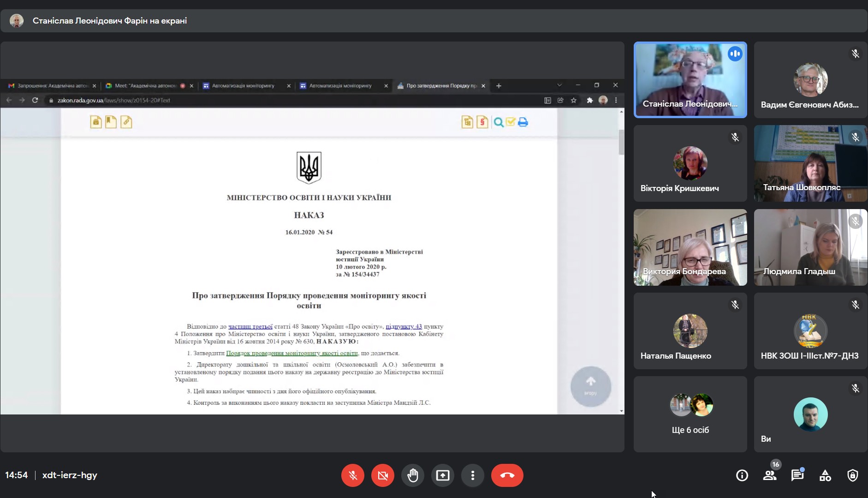
Task: Turn on your camera
Action: coord(383,475)
